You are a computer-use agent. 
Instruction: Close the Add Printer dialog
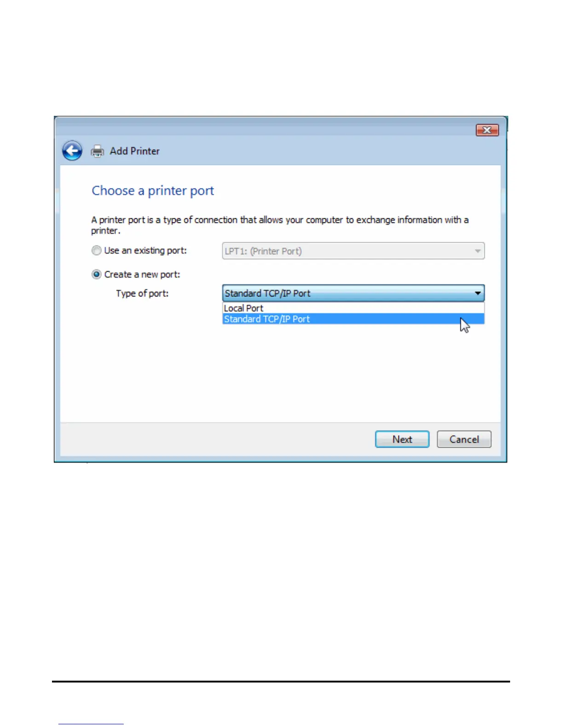tap(487, 130)
